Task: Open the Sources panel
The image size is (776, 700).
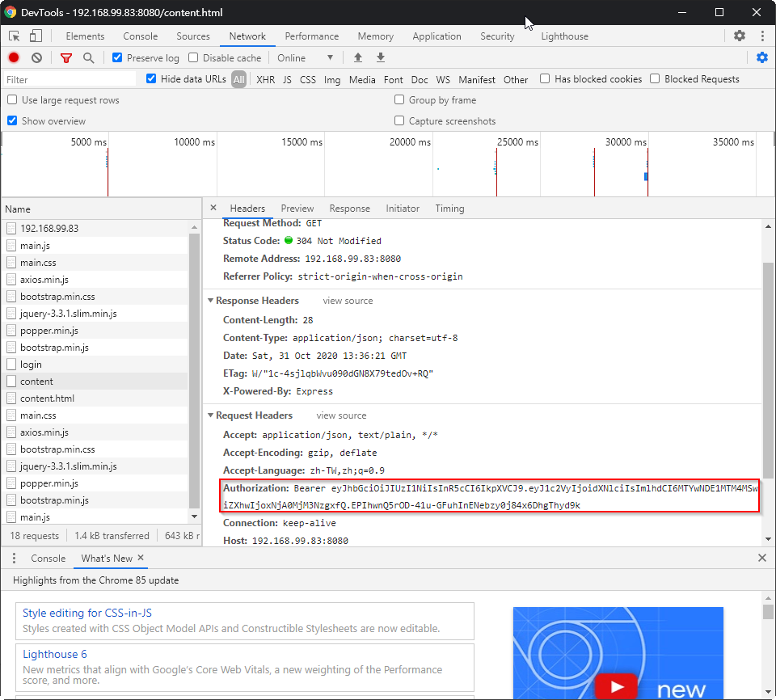Action: click(193, 36)
